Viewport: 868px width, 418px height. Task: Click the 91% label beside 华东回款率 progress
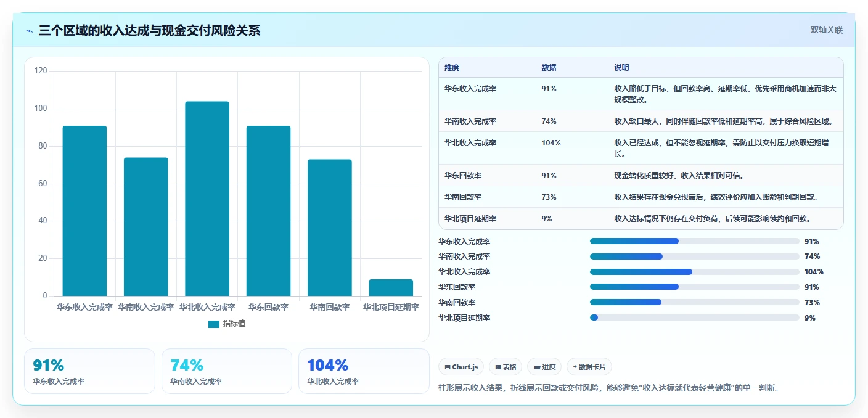tap(812, 287)
